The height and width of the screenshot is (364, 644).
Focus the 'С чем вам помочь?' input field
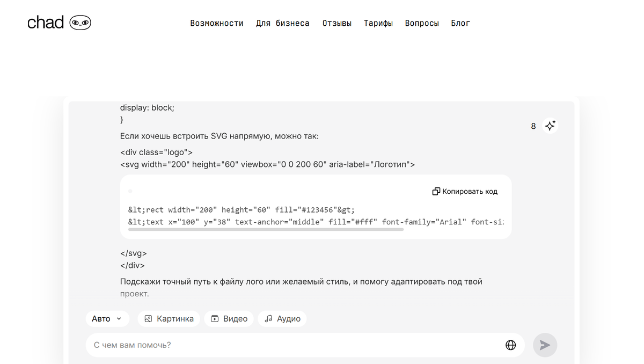click(x=295, y=345)
